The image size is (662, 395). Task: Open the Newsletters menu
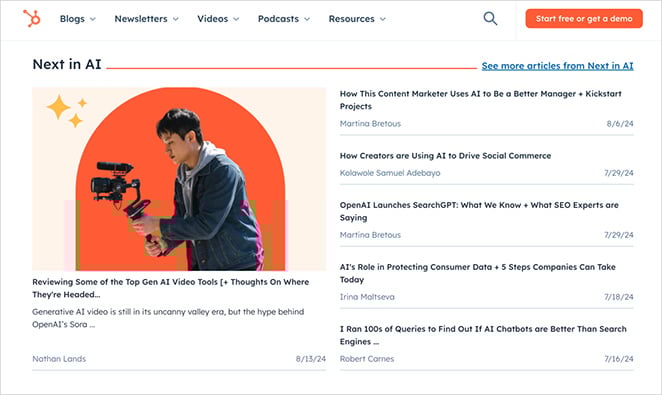(147, 19)
